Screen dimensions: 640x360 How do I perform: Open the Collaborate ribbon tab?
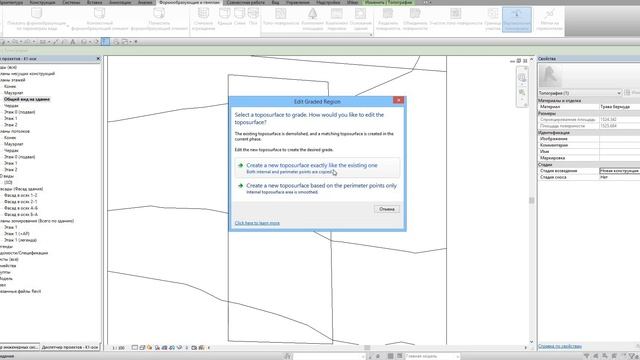coord(245,2)
